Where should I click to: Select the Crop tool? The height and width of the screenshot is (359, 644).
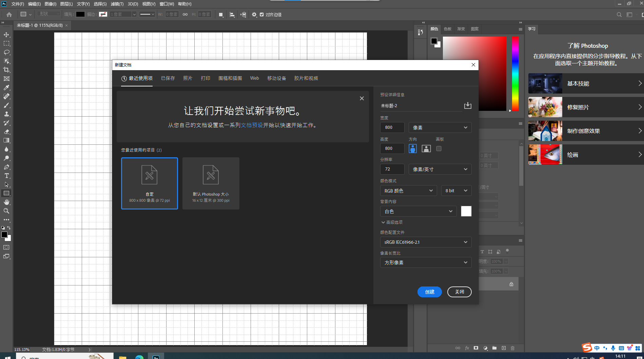[x=6, y=70]
